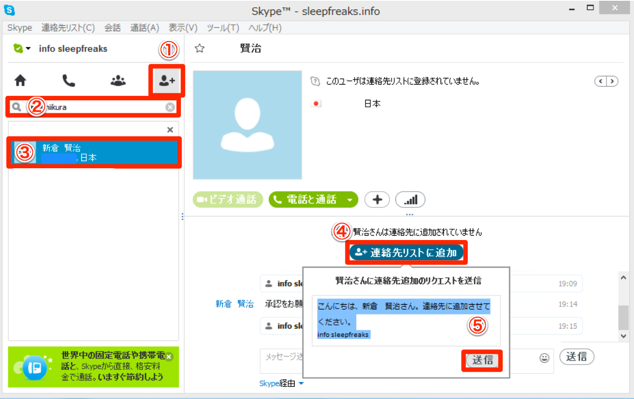The image size is (634, 399).
Task: Click the group contacts icon
Action: [x=118, y=81]
